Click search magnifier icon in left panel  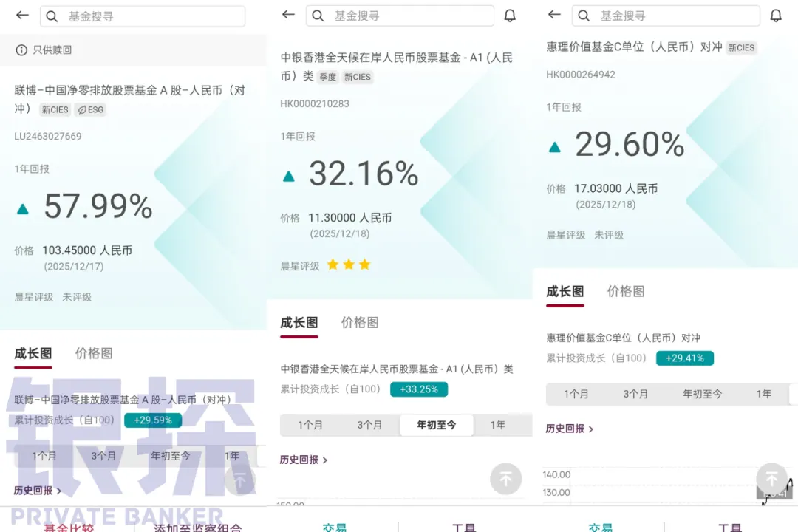[x=52, y=16]
